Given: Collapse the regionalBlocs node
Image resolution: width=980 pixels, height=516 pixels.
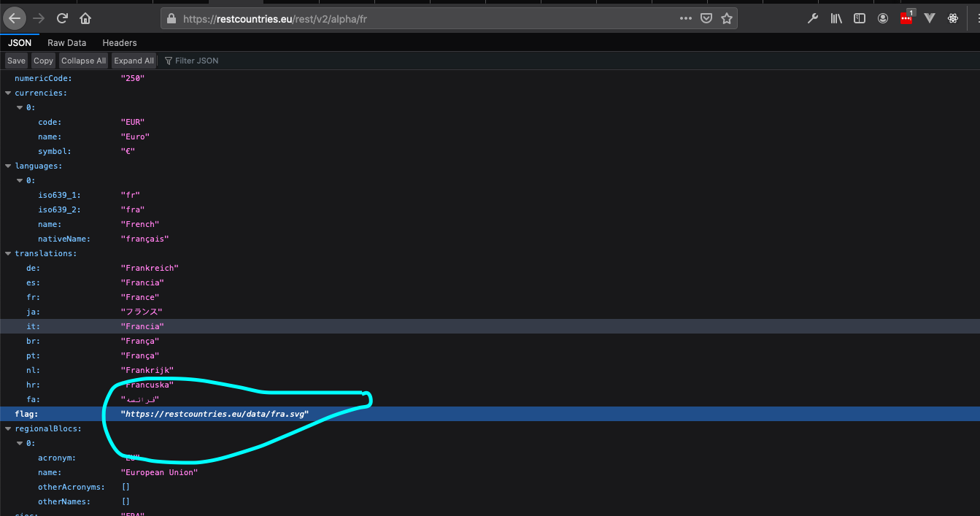Looking at the screenshot, I should 8,428.
